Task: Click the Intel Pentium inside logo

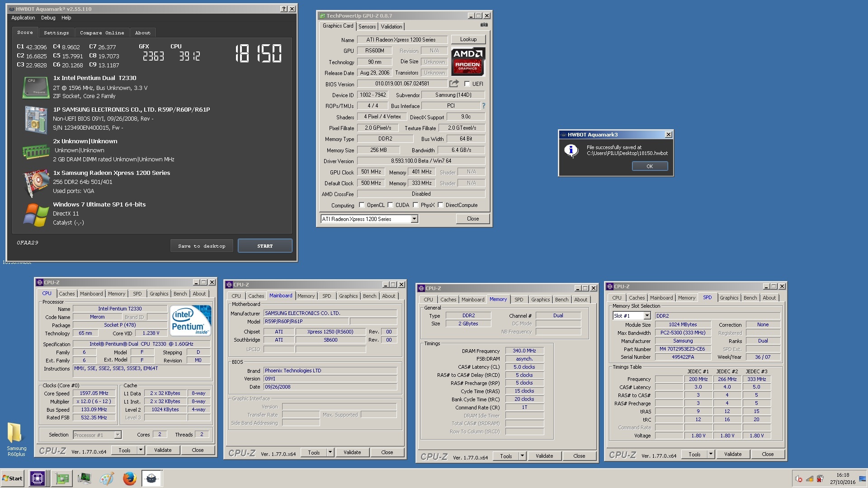Action: pos(191,320)
